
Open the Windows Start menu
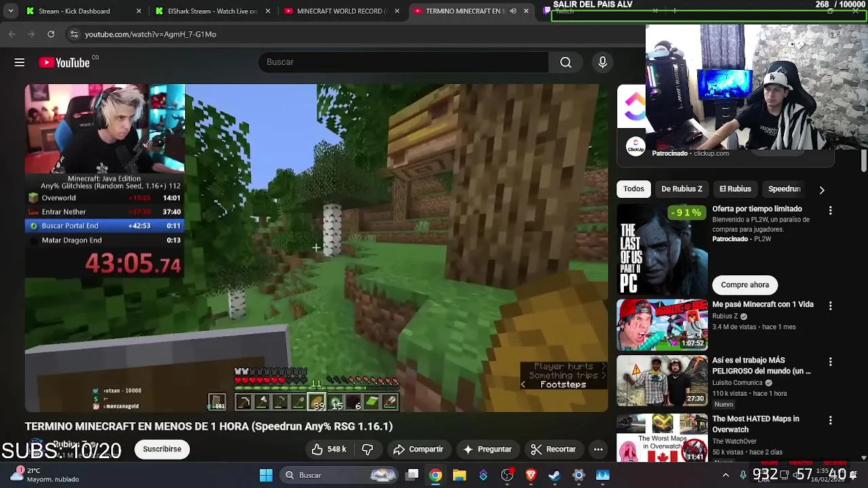click(266, 475)
